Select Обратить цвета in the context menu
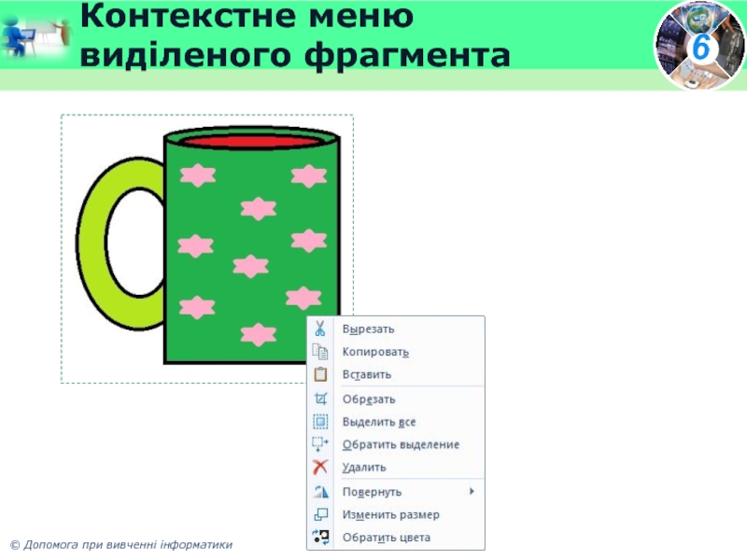This screenshot has height=560, width=747. click(395, 538)
